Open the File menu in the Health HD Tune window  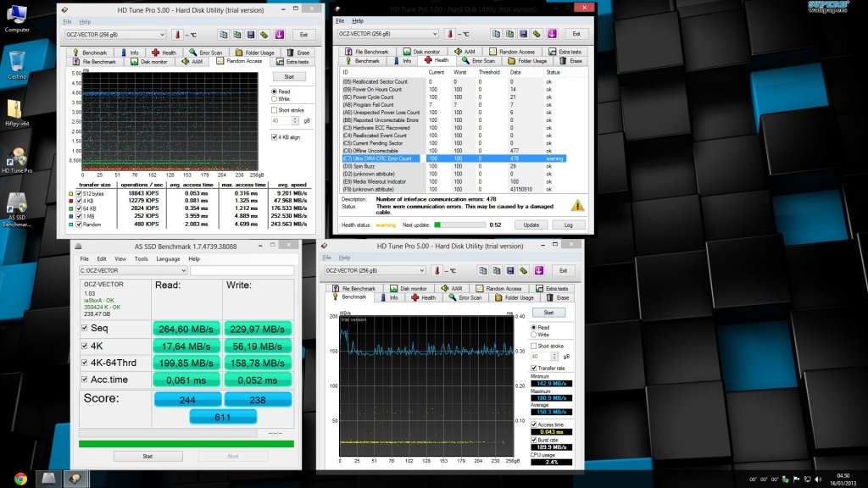340,21
